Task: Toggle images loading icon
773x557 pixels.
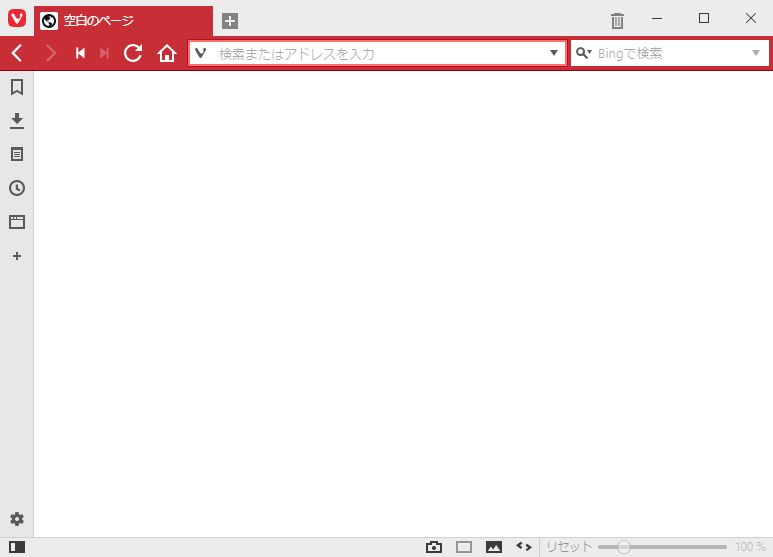Action: (x=494, y=547)
